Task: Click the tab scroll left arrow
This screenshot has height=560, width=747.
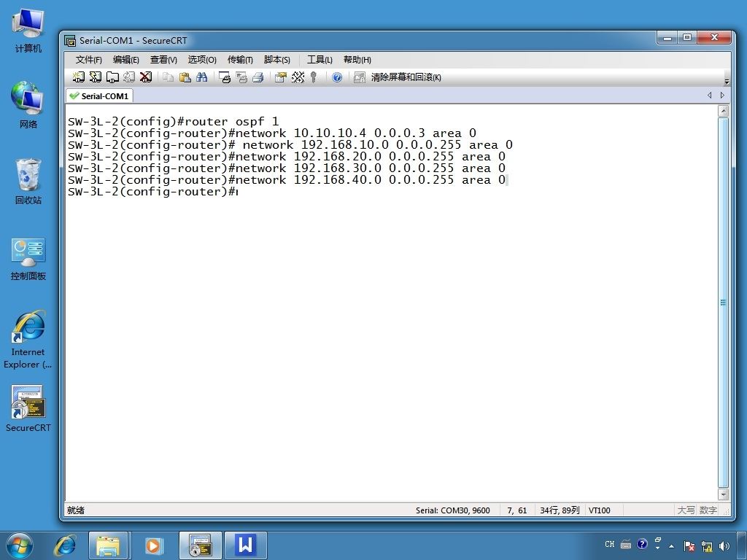Action: 709,96
